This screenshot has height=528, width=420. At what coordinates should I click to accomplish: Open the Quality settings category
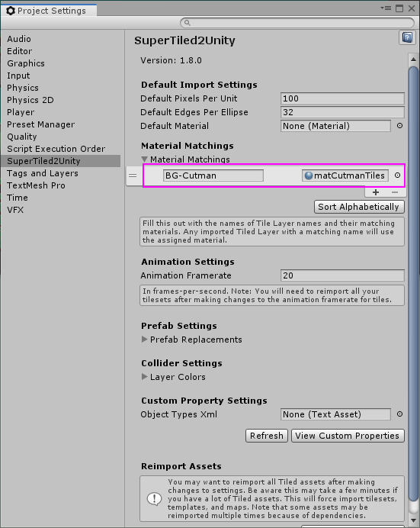(x=22, y=137)
